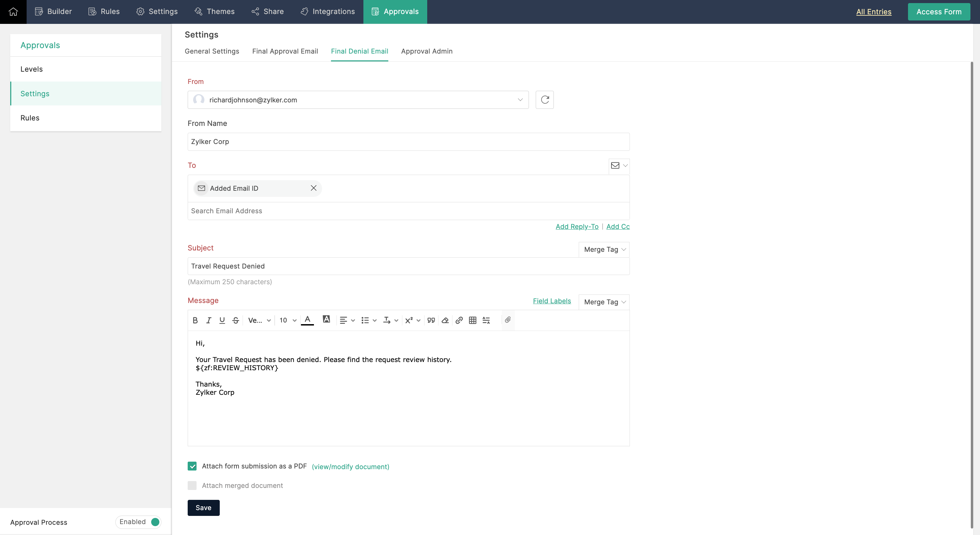Click the view/modify document link
Image resolution: width=980 pixels, height=535 pixels.
tap(350, 466)
